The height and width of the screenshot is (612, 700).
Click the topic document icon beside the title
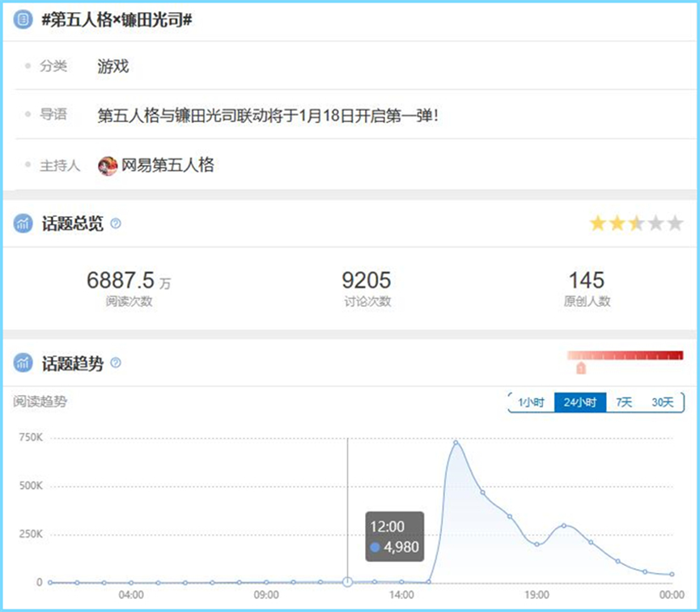coord(23,19)
